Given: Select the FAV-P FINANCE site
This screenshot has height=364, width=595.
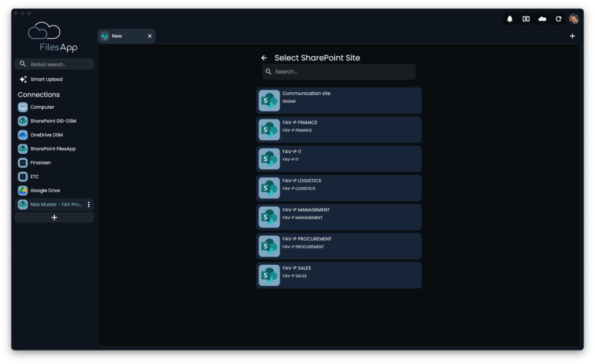Looking at the screenshot, I should [x=339, y=129].
